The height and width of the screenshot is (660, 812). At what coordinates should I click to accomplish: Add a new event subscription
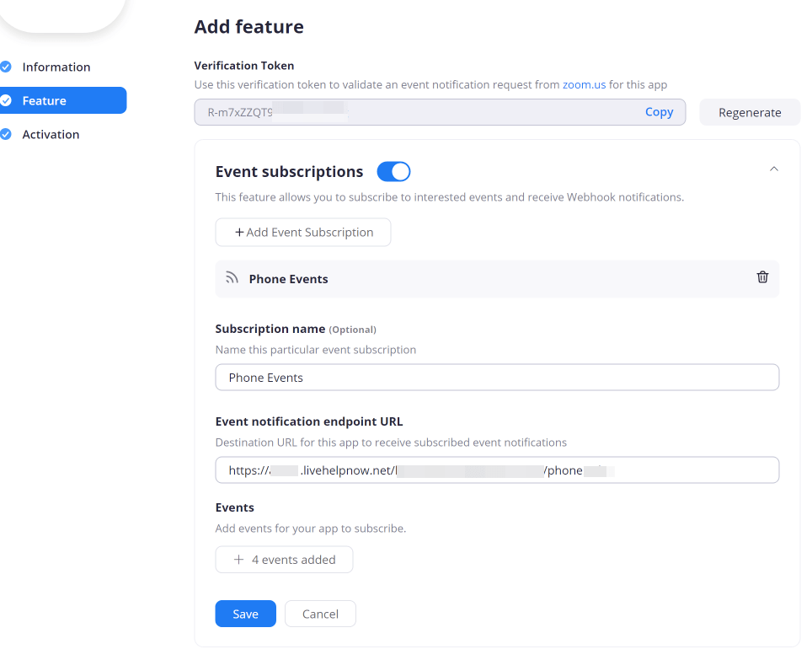302,232
